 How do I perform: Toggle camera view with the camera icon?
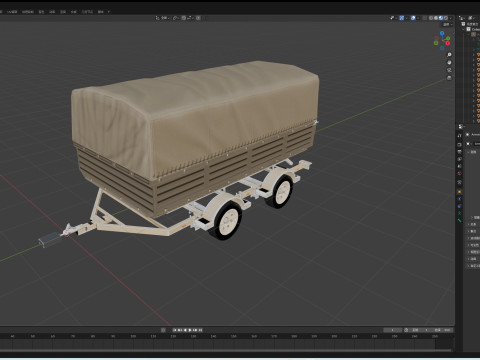tap(449, 70)
